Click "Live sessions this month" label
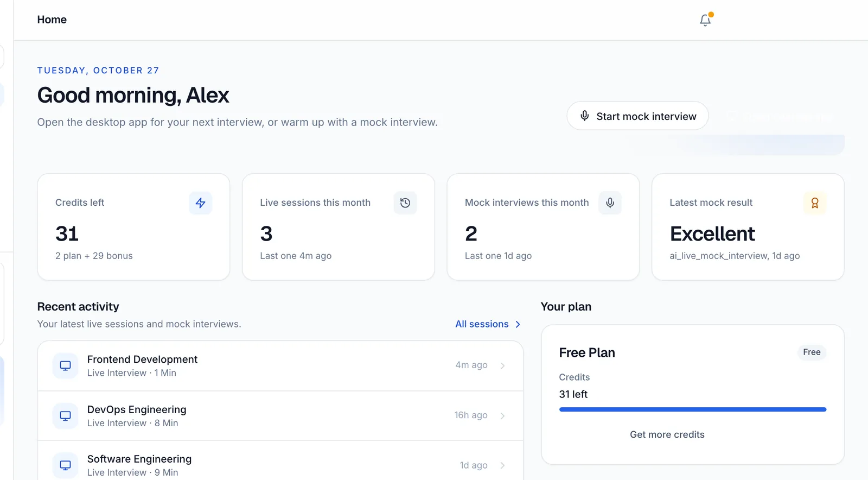The height and width of the screenshot is (480, 868). point(315,203)
